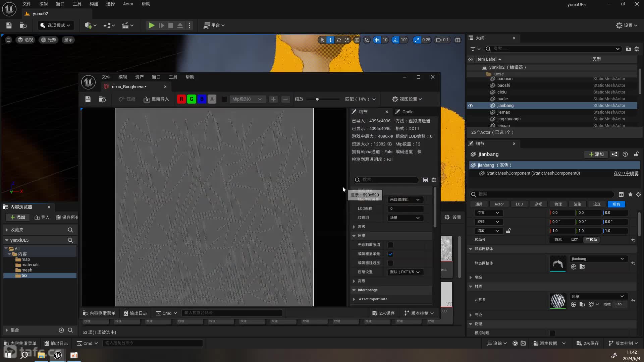Viewport: 644px width, 362px height.
Task: Expand the Collections section
Action: pos(6,330)
